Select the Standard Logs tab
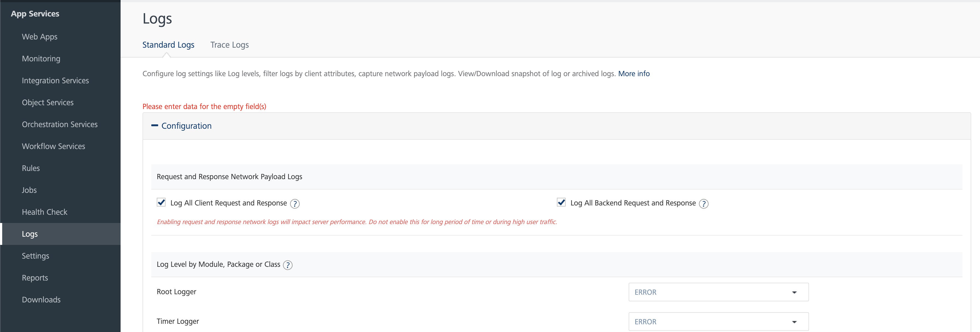The width and height of the screenshot is (980, 332). 168,45
